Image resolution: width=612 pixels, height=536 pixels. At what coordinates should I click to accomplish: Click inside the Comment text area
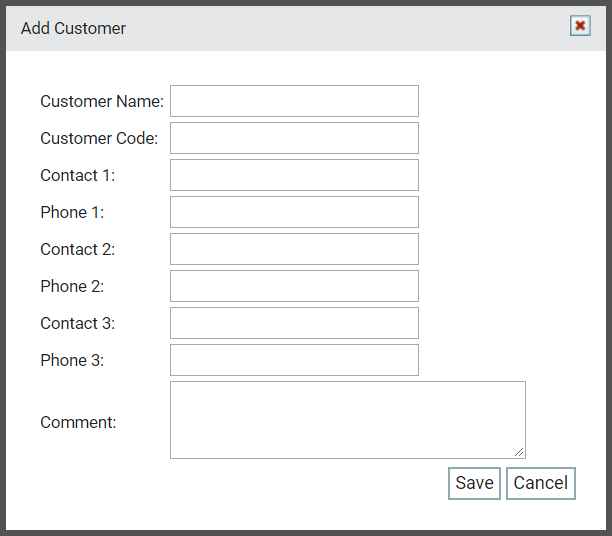348,420
